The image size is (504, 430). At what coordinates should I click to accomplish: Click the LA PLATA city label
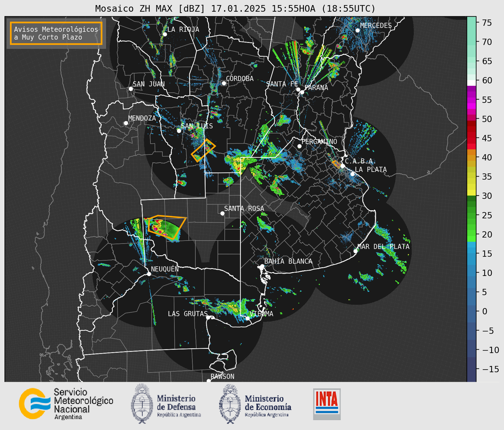pos(371,170)
